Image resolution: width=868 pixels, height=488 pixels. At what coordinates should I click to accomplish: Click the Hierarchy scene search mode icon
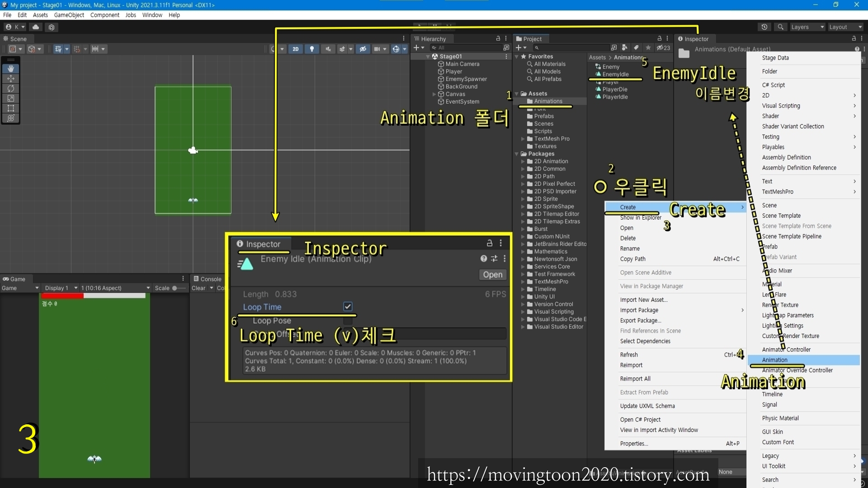[x=506, y=47]
